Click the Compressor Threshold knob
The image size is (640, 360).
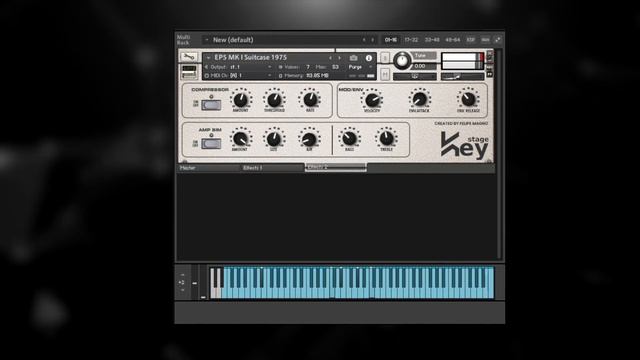coord(274,100)
